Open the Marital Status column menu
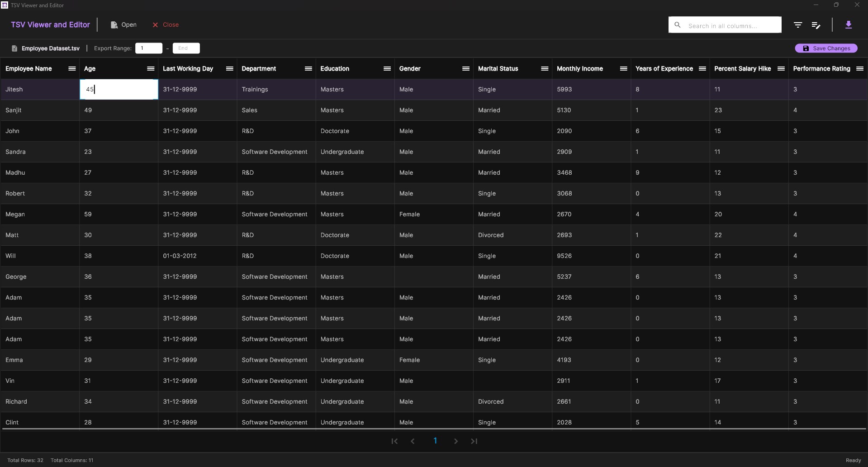The width and height of the screenshot is (868, 467). [x=545, y=69]
